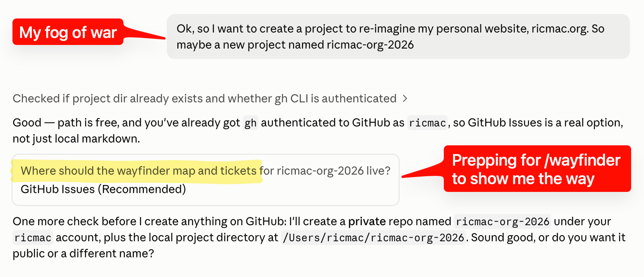This screenshot has width=644, height=277.
Task: Click the "Checked if project dir already exists" summary
Action: click(205, 98)
